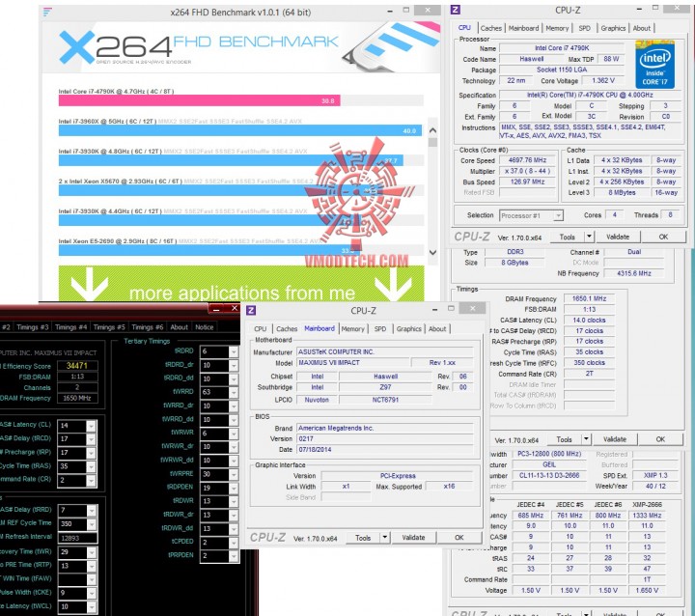
Task: Click the x264 FHD Benchmark title bar icon
Action: (x=47, y=13)
